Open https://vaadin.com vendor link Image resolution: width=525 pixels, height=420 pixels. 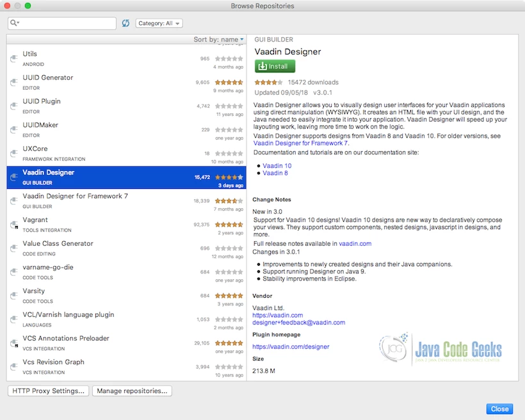[278, 315]
